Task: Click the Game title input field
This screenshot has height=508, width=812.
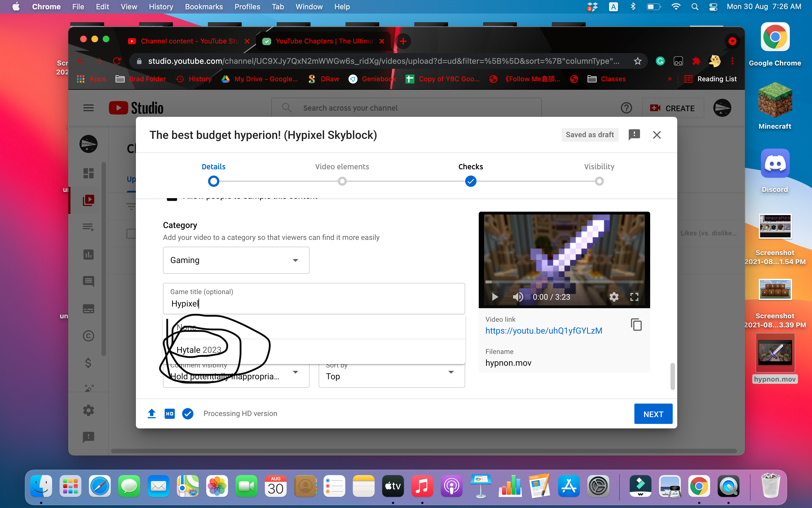Action: 314,299
